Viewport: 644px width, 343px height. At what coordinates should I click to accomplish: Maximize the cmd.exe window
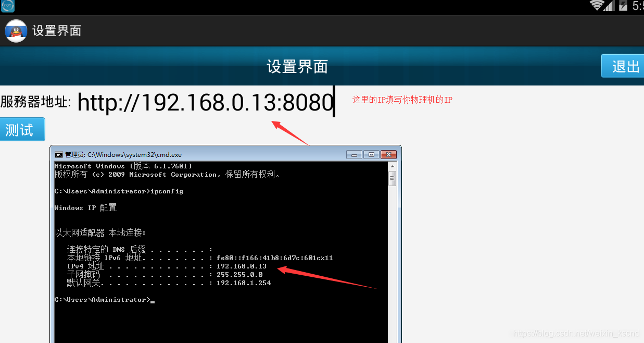[371, 154]
